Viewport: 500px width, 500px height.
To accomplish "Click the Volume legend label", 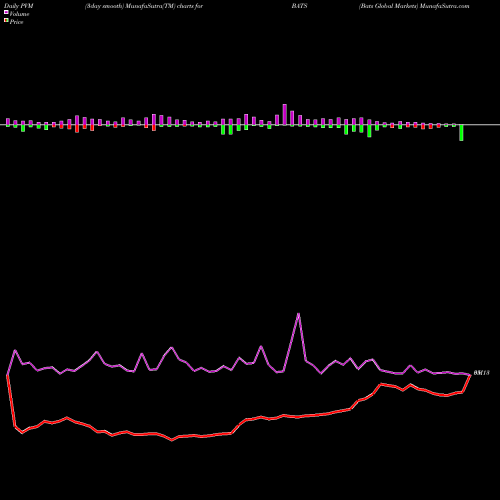I will pos(19,14).
